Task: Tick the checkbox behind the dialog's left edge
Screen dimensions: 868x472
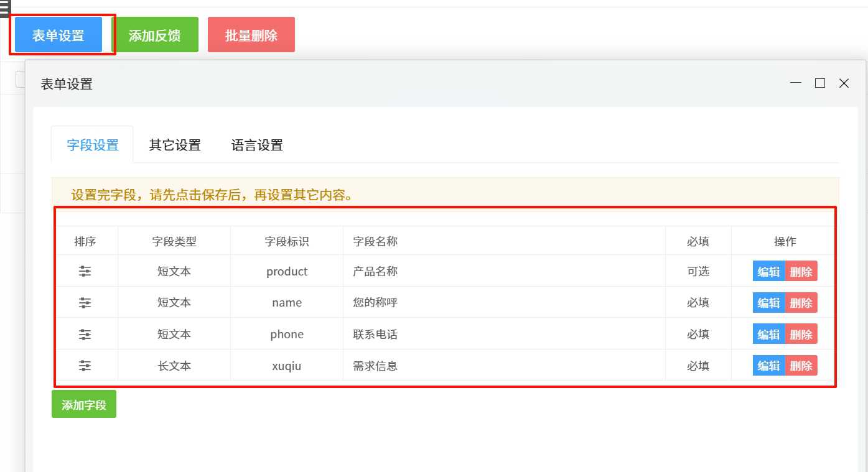Action: pos(20,79)
